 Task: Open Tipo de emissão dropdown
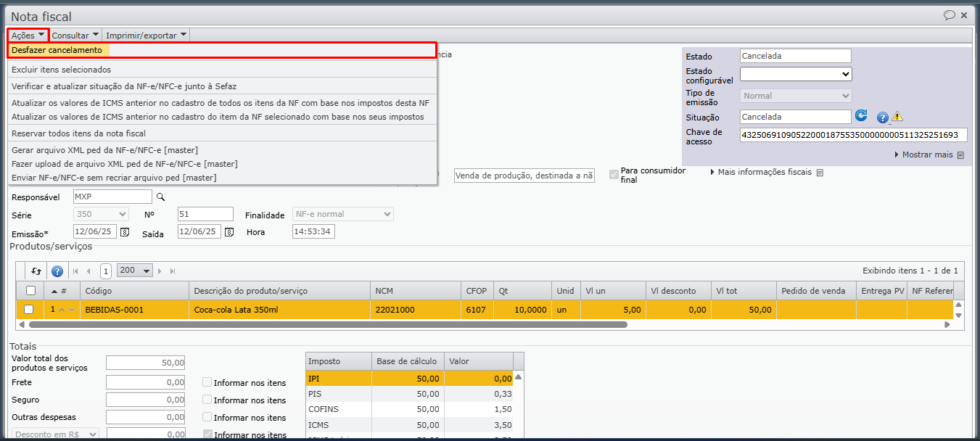[x=796, y=96]
